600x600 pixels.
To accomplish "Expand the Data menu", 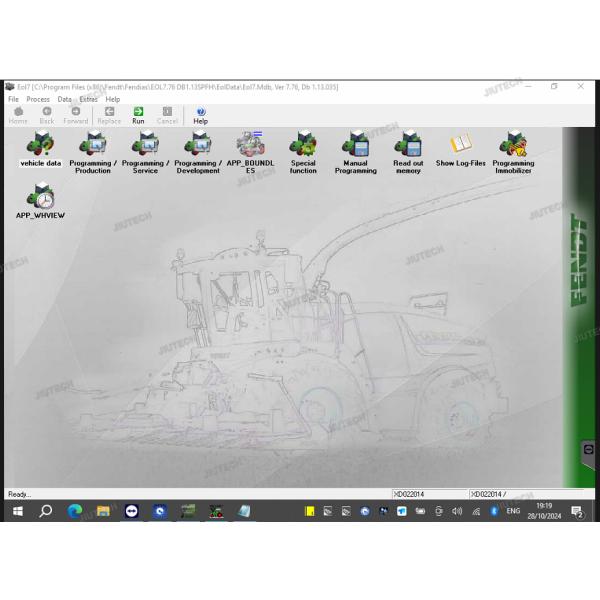I will pos(64,100).
